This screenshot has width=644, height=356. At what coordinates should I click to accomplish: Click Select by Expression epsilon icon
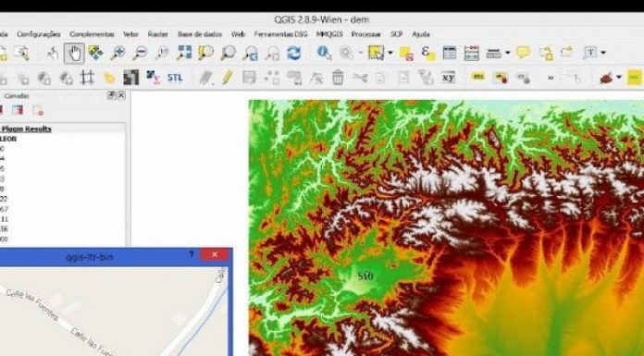click(x=428, y=53)
